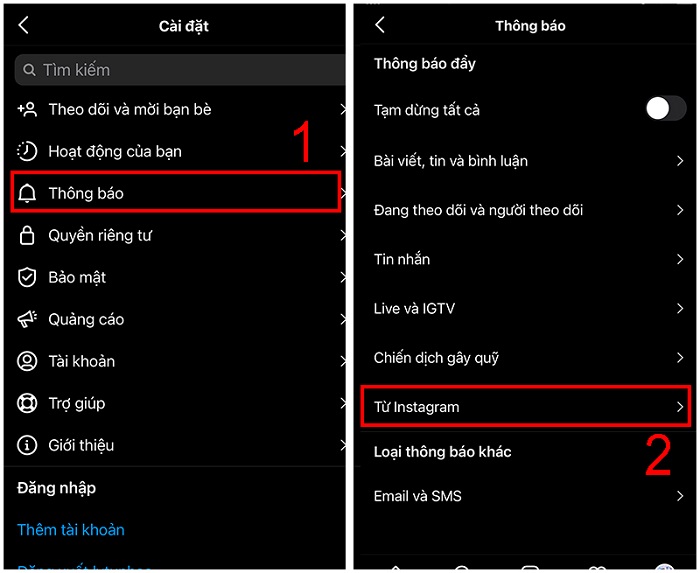This screenshot has width=700, height=573.
Task: Click the shield icon for Bảo mật
Action: pos(27,277)
